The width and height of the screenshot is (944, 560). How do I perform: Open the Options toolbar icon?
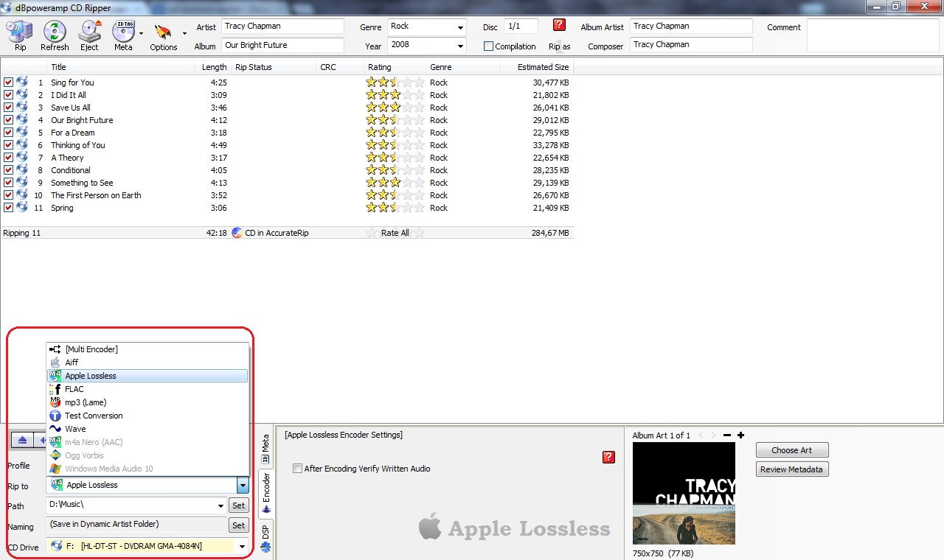point(163,35)
